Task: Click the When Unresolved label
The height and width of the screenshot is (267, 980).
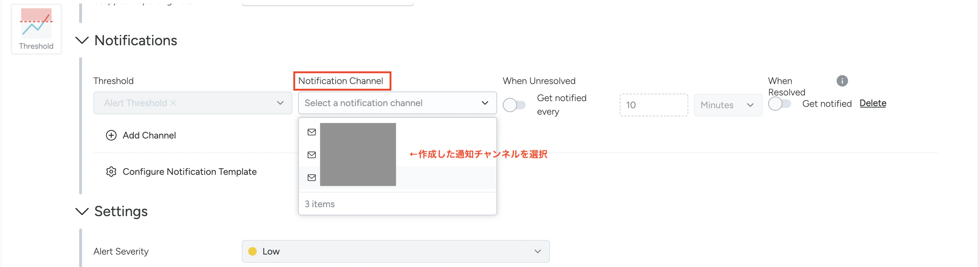Action: click(539, 81)
